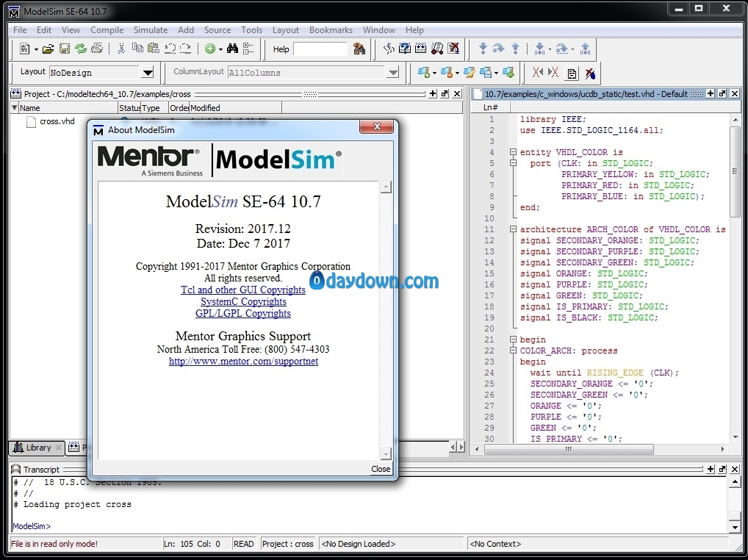Click the Compile All toolbar icon
The height and width of the screenshot is (560, 748).
(421, 49)
